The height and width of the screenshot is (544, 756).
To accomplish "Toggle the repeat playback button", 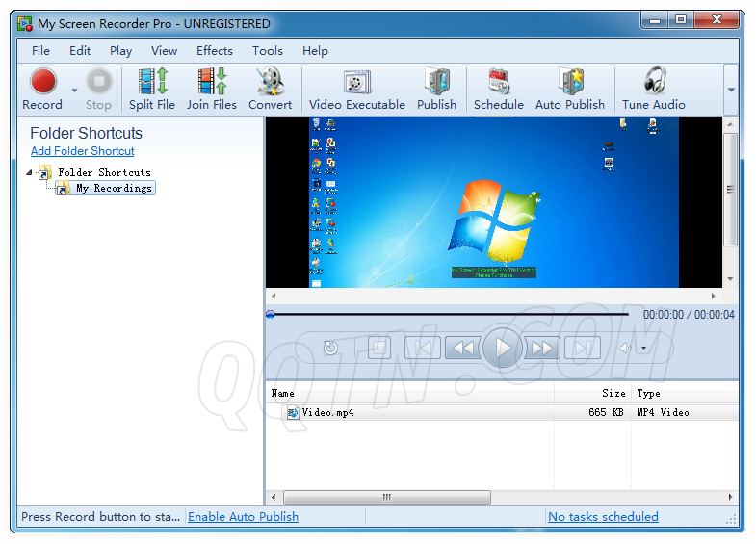I will click(331, 348).
